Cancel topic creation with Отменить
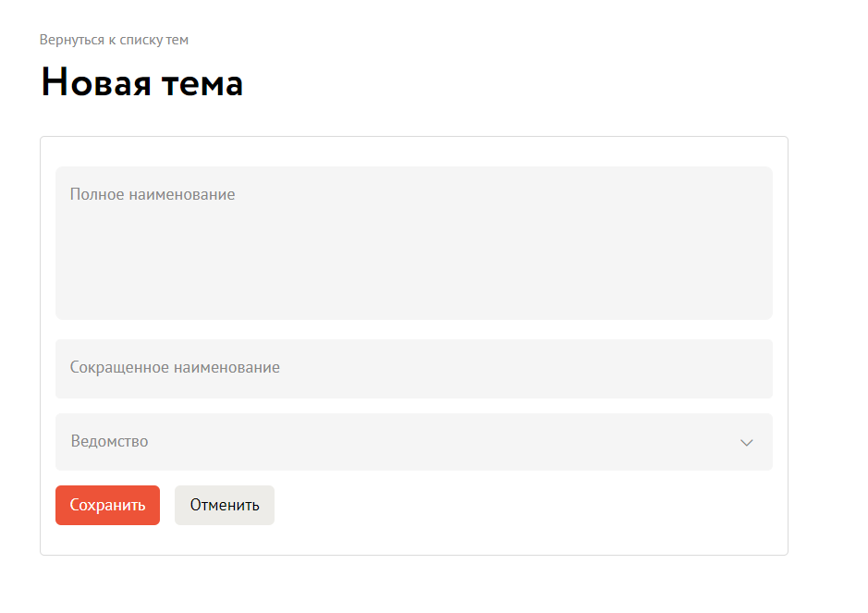868x613 pixels. tap(225, 505)
